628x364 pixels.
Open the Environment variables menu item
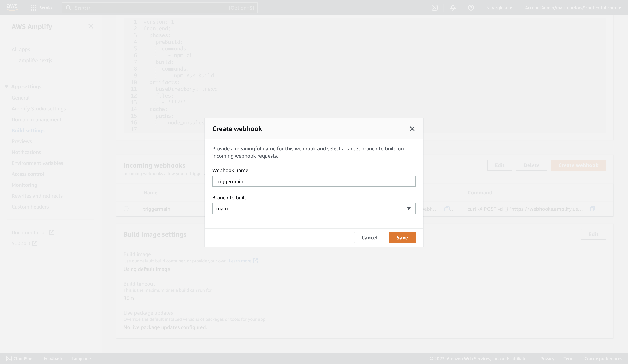point(37,163)
